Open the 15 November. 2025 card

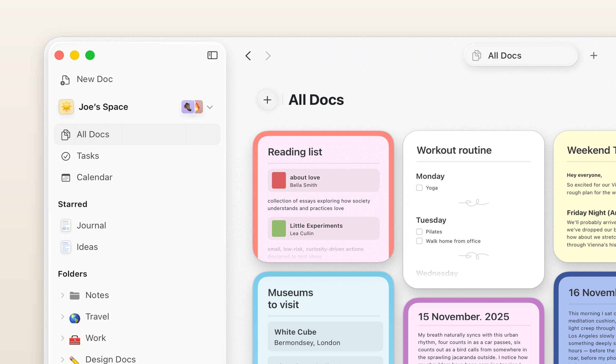click(x=474, y=331)
